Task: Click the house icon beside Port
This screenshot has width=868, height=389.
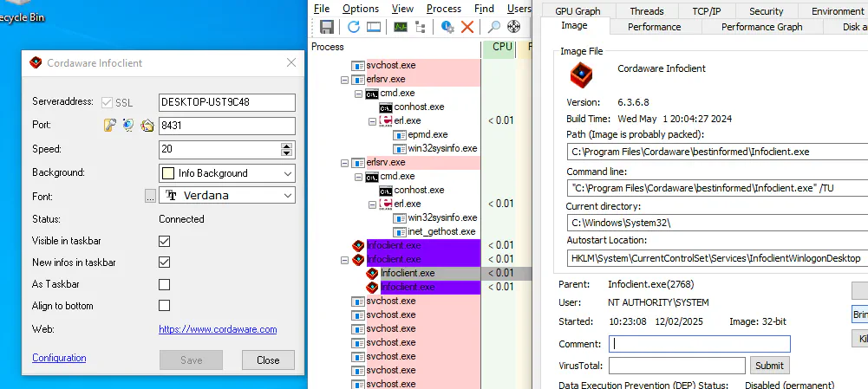Action: coord(147,126)
